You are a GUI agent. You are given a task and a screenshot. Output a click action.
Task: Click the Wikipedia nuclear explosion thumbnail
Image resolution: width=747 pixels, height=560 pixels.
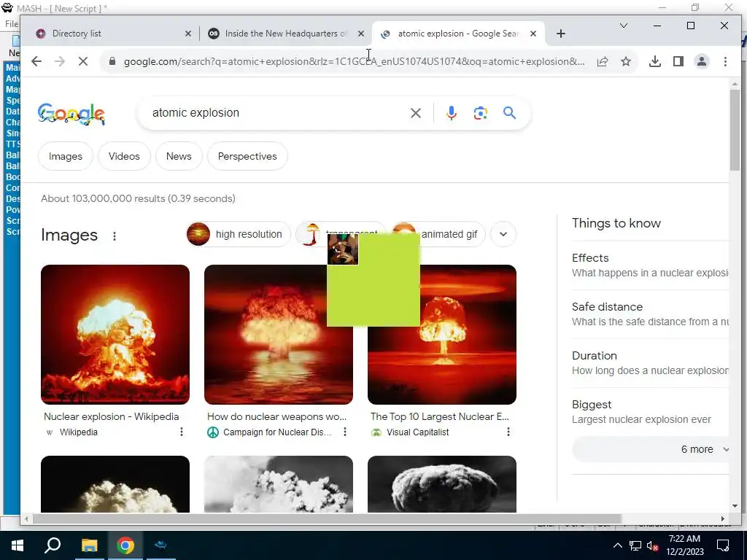115,335
